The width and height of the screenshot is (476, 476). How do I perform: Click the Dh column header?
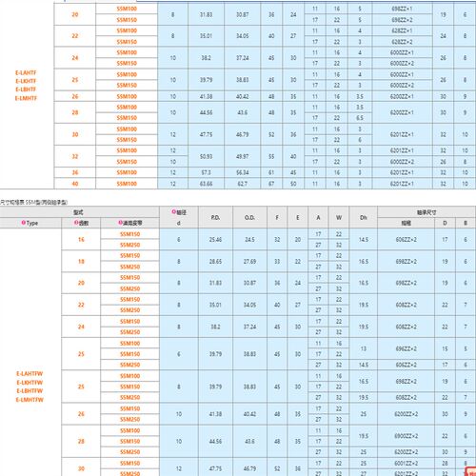click(364, 217)
